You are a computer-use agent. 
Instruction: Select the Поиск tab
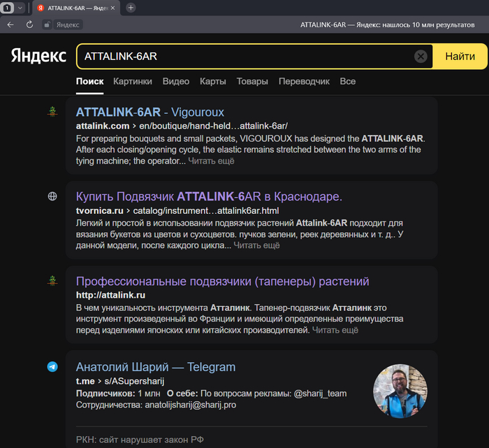point(90,82)
